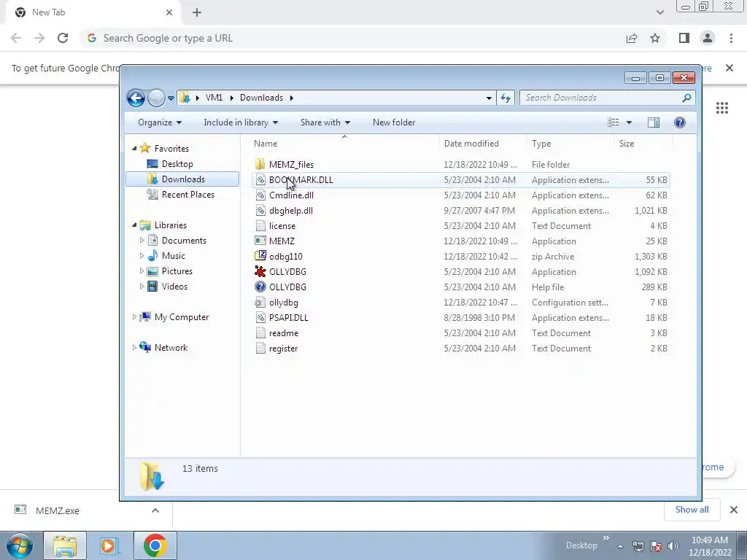Open Google apps grid in Chrome
Image resolution: width=747 pixels, height=560 pixels.
(x=722, y=108)
